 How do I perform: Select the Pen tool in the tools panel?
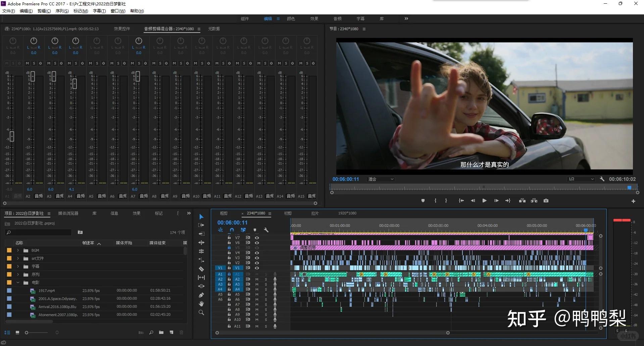pyautogui.click(x=201, y=295)
